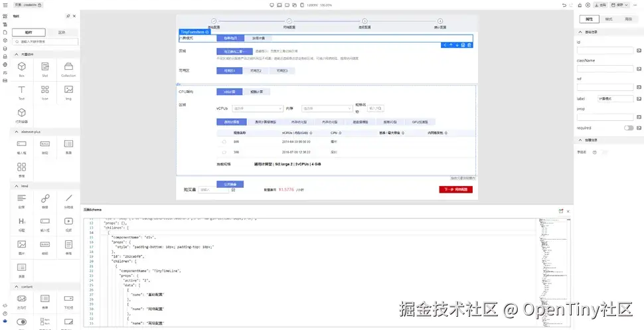Pick the Img component
Viewport: 644px width, 330px height.
[x=68, y=92]
